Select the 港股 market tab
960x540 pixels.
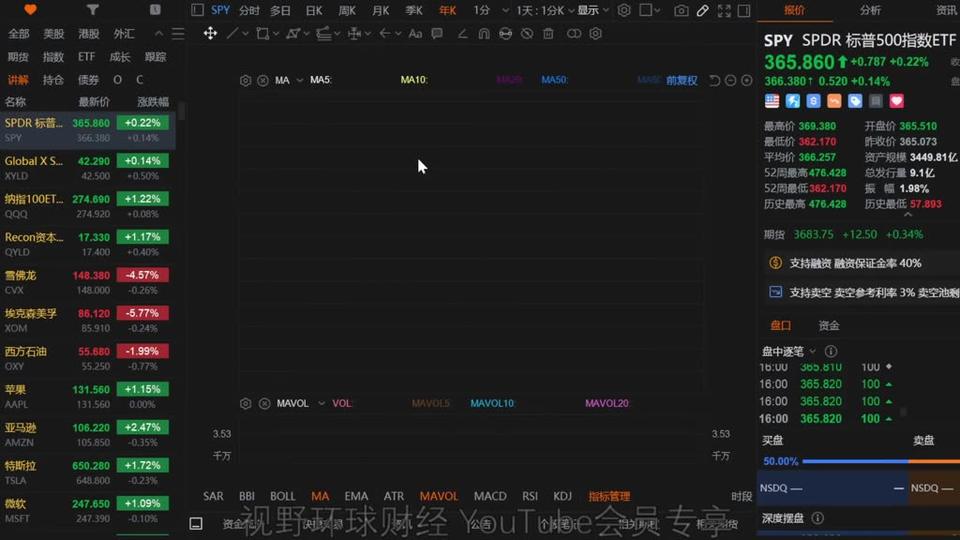click(89, 34)
